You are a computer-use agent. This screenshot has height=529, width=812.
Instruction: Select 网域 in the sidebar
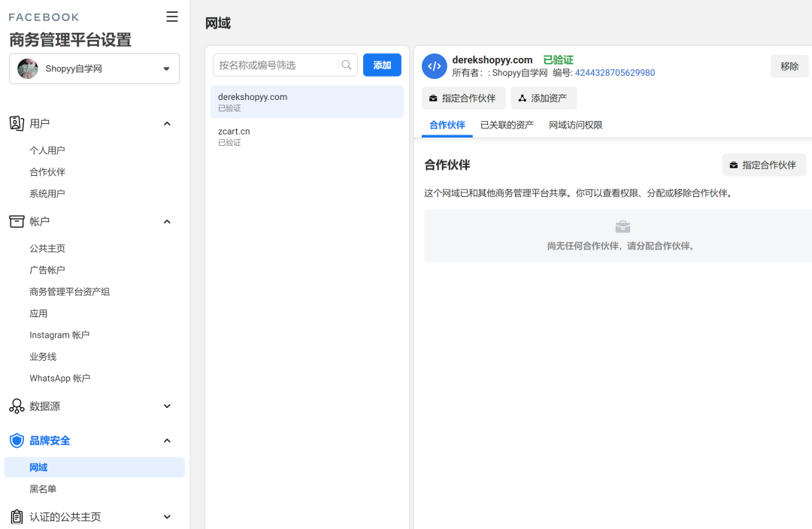tap(94, 467)
